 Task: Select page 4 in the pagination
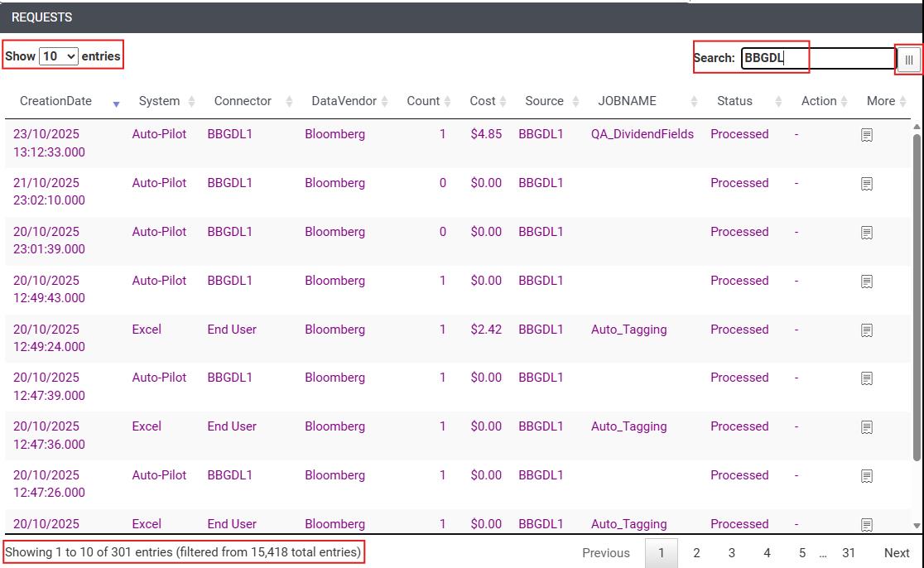[767, 553]
